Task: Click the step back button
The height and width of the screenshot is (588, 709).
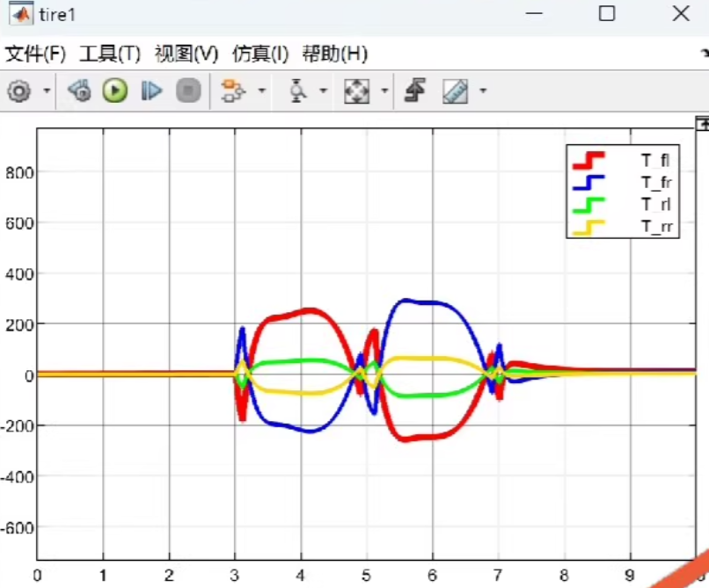Action: pyautogui.click(x=79, y=91)
